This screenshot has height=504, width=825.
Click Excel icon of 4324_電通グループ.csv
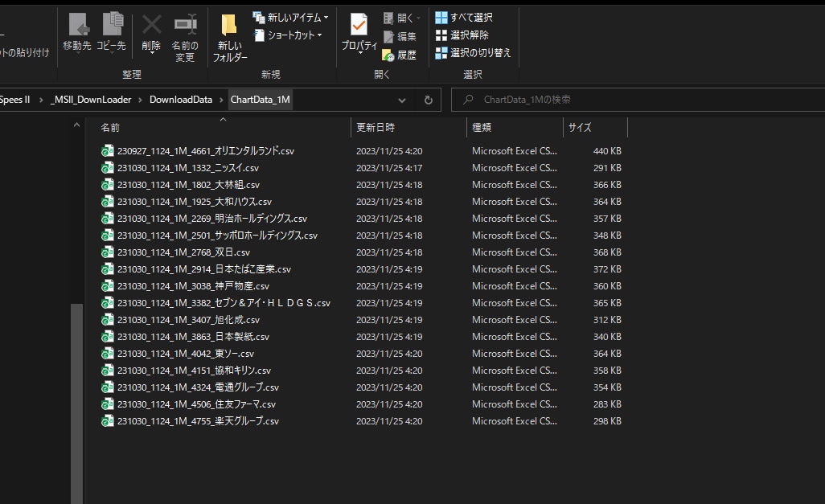pyautogui.click(x=107, y=387)
